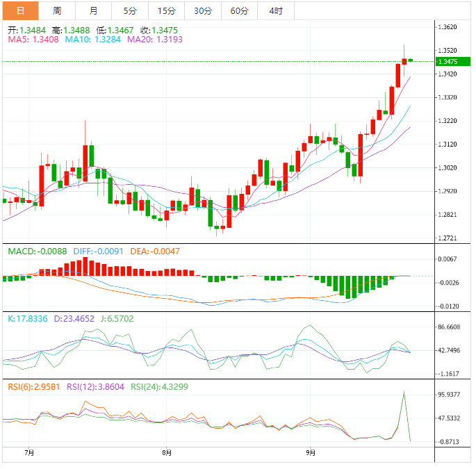Click the MA5: 1.3408 legend
This screenshot has height=469, width=476.
pyautogui.click(x=33, y=40)
